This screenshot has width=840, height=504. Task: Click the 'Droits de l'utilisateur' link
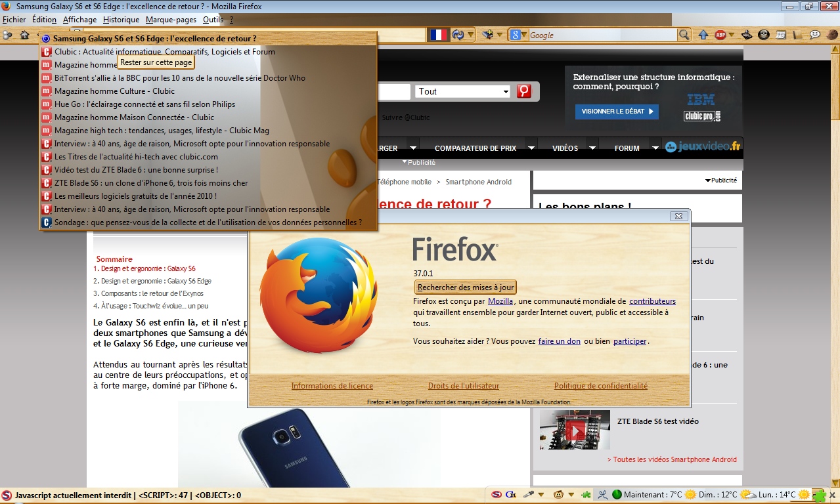pyautogui.click(x=464, y=386)
